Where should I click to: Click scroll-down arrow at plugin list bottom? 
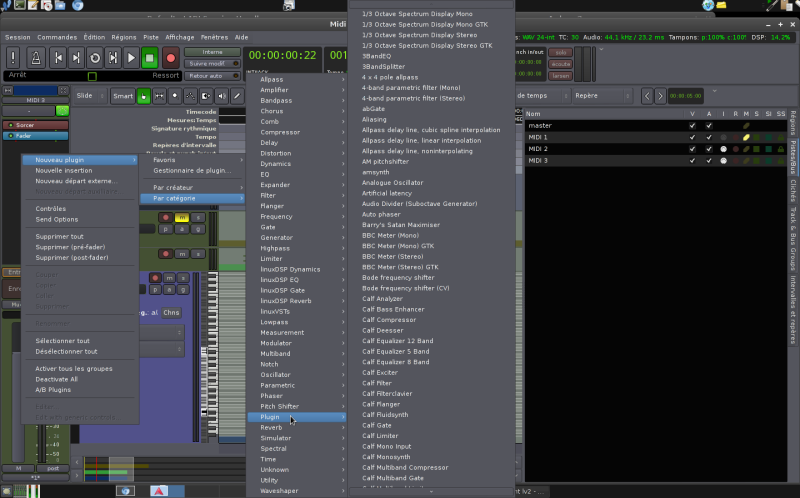431,491
